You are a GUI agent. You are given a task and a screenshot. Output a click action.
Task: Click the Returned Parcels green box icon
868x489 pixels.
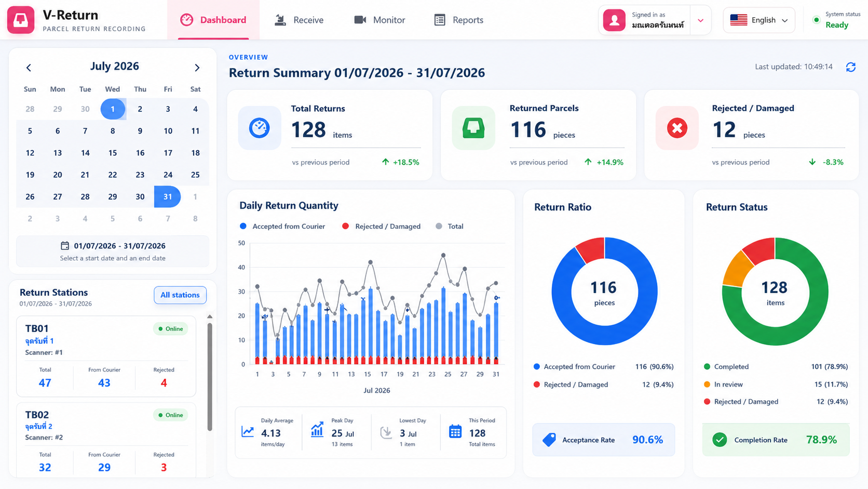pyautogui.click(x=473, y=128)
